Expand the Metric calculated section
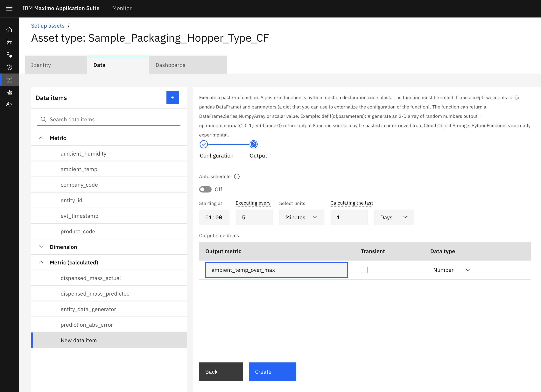Screen dimensions: 541x392 click(x=41, y=262)
